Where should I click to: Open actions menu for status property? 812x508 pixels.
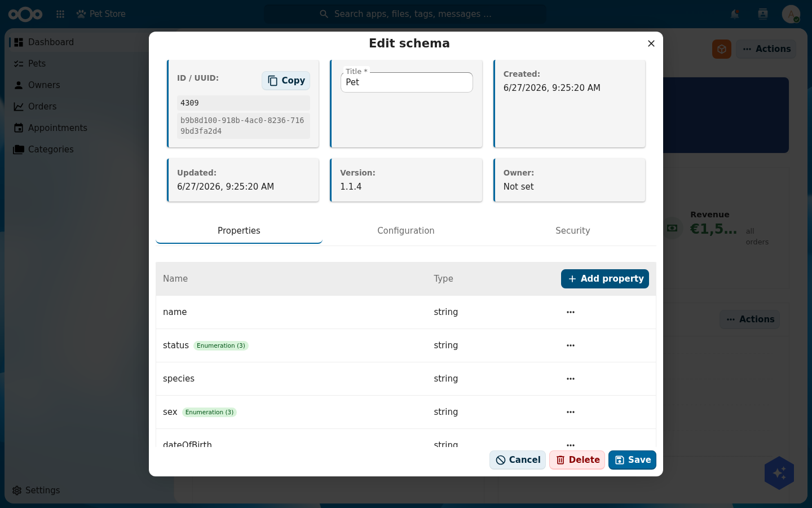click(571, 345)
